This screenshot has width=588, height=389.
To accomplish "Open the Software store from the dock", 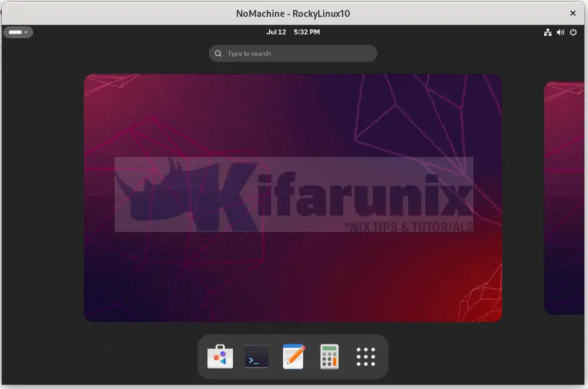I will click(x=220, y=357).
